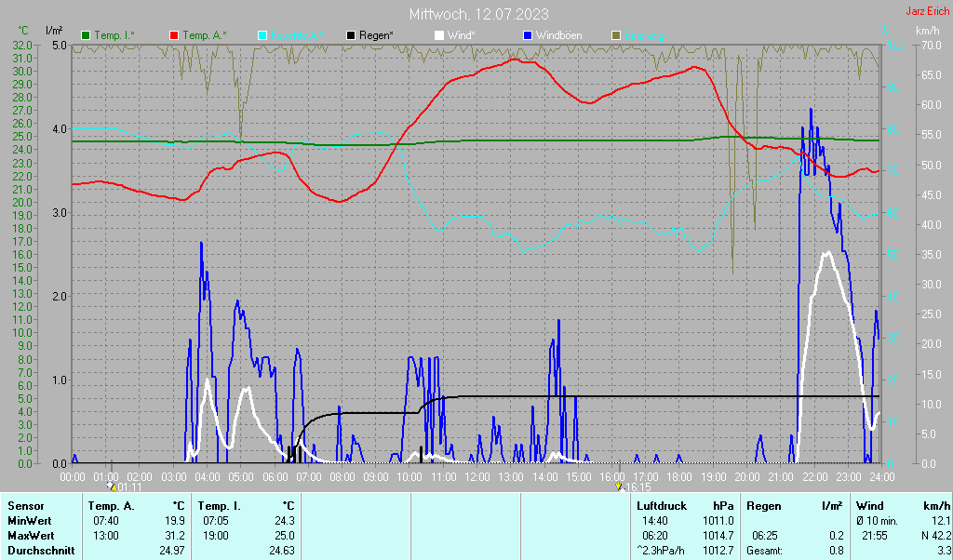Click the red Temp. A. legend swatch
The height and width of the screenshot is (560, 953).
point(174,35)
